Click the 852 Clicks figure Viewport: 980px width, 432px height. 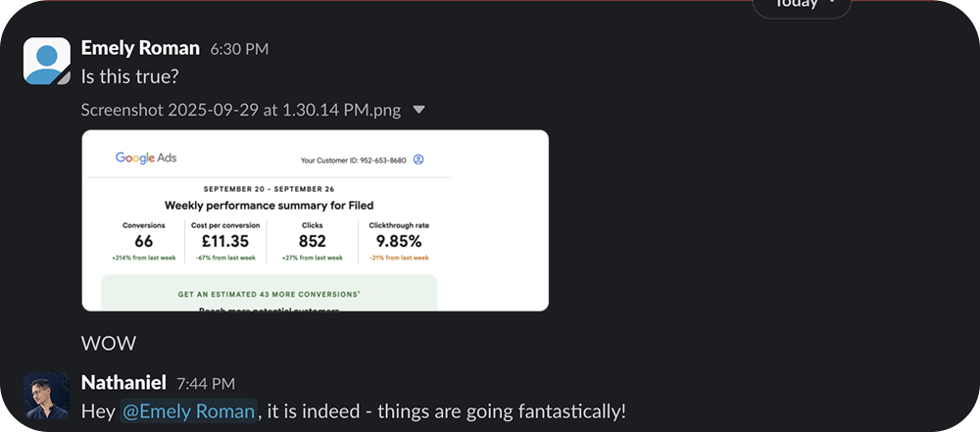[312, 241]
